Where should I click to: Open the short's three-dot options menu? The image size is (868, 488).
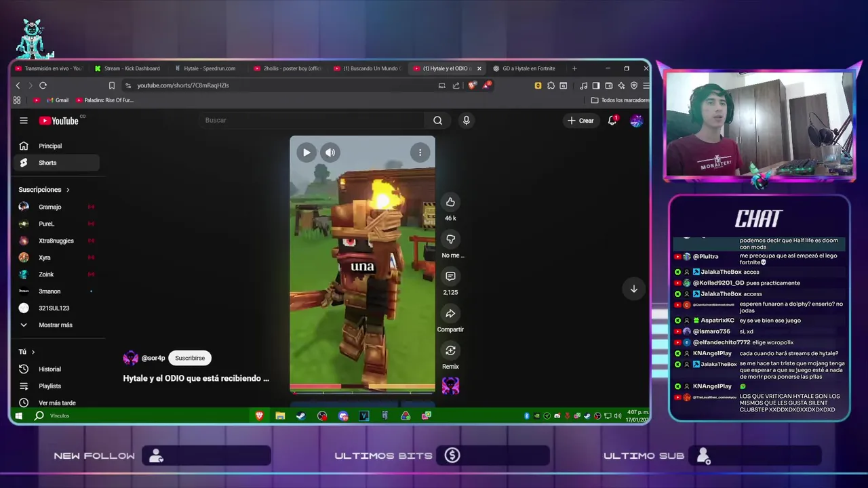tap(420, 152)
